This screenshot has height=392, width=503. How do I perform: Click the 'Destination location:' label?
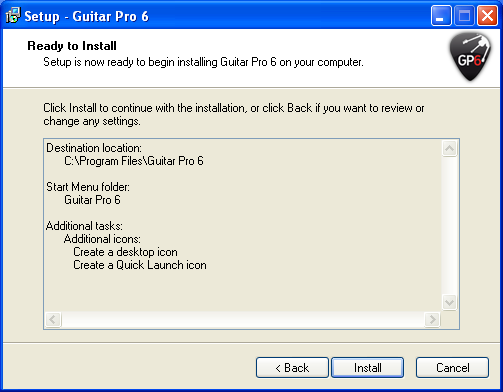(x=94, y=148)
